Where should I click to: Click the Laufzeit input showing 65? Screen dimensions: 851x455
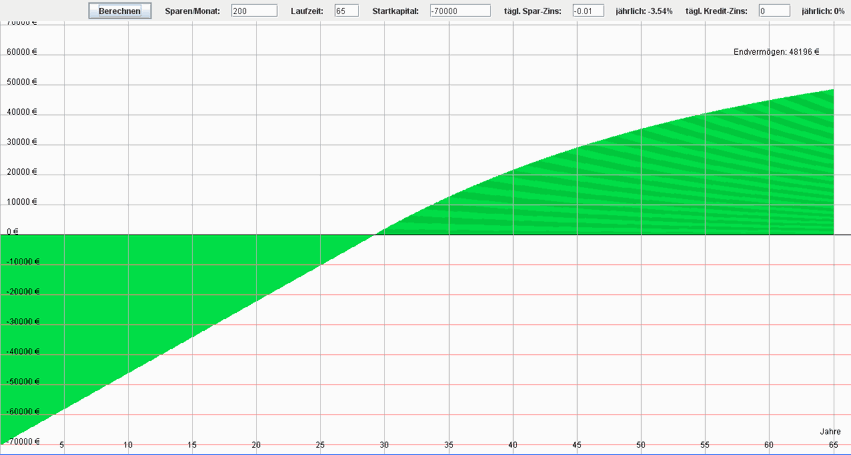pos(346,11)
